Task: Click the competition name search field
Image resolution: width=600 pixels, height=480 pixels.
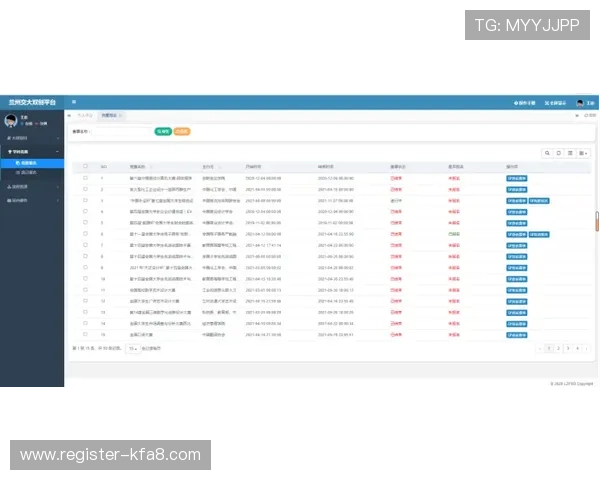Action: [x=121, y=131]
